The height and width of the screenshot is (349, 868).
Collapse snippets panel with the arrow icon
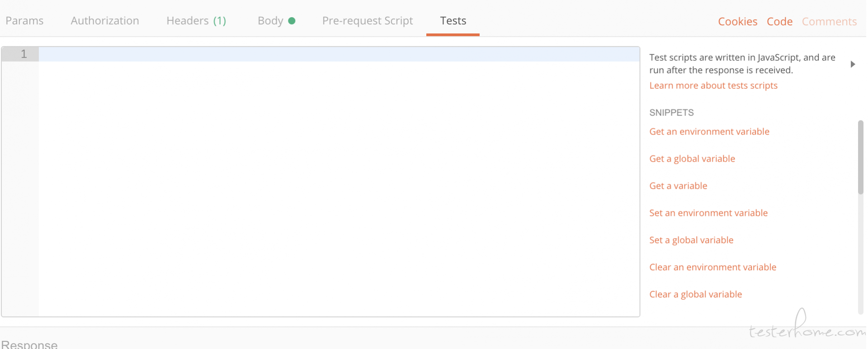coord(853,64)
